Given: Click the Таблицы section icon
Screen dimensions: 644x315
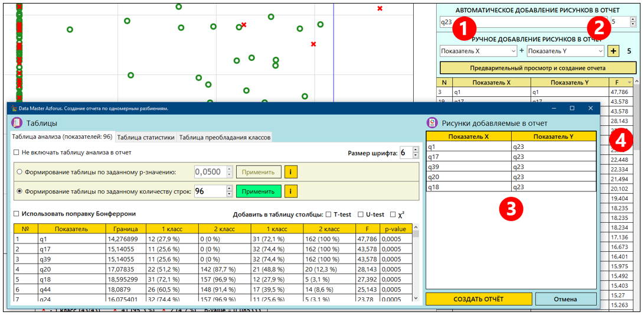Looking at the screenshot, I should 17,123.
